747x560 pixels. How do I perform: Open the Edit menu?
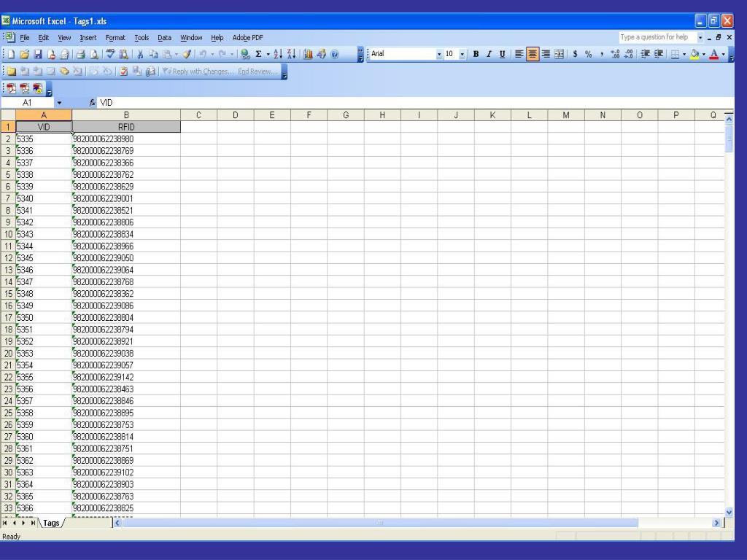click(x=43, y=38)
